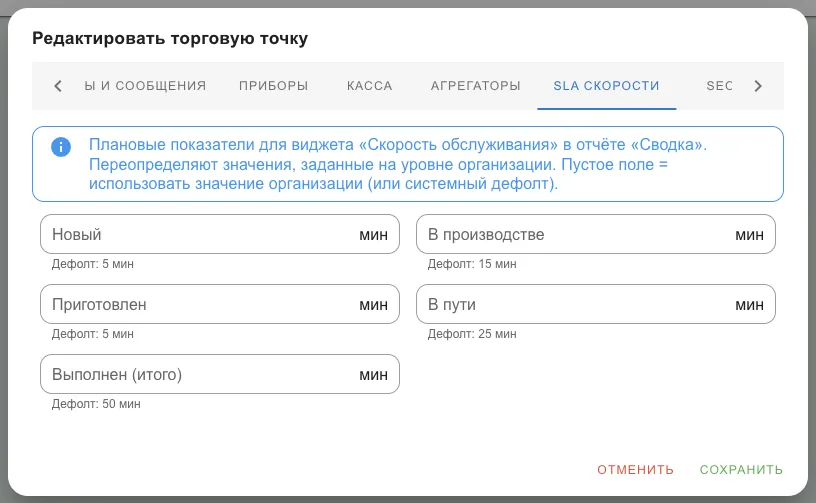Select the АГРЕГАТОРЫ tab
This screenshot has height=503, width=816.
475,86
